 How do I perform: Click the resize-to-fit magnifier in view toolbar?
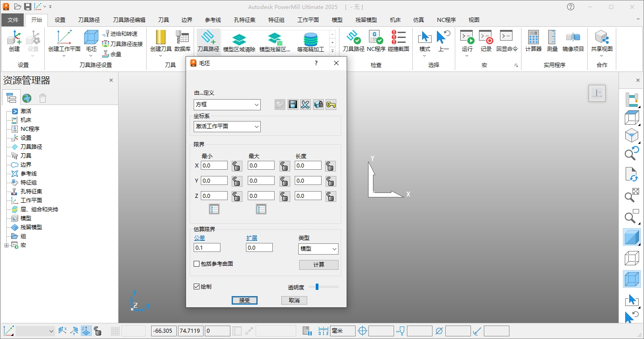click(631, 195)
